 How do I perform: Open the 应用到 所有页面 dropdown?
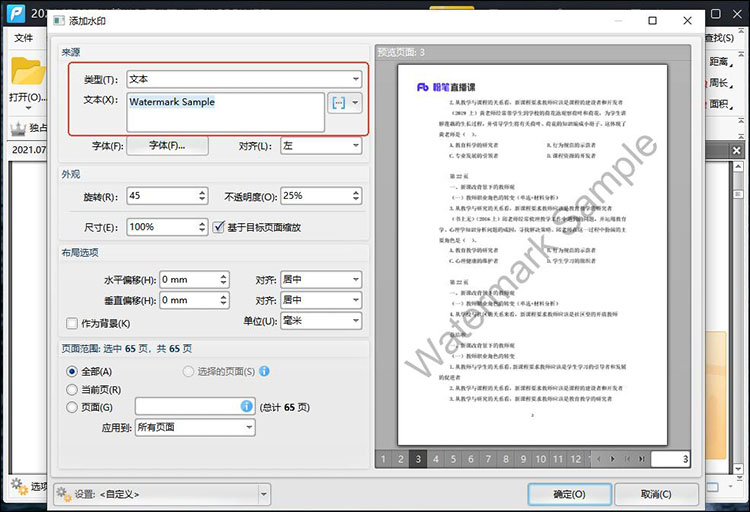coord(195,427)
